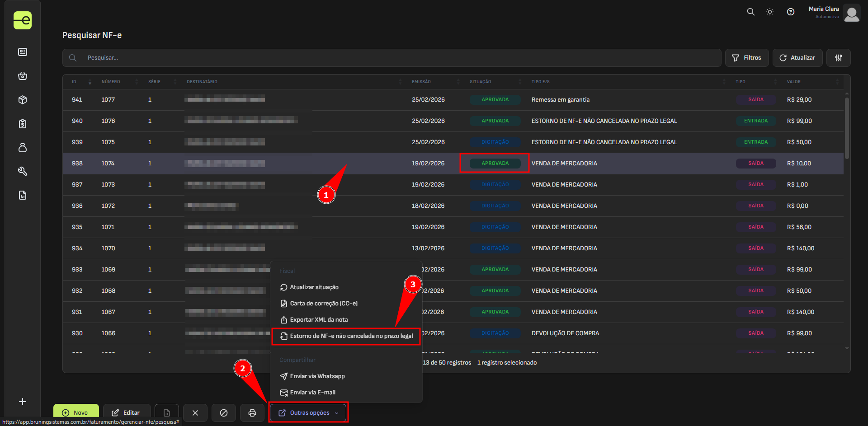Click the package box sidebar icon
The width and height of the screenshot is (868, 426).
[23, 100]
